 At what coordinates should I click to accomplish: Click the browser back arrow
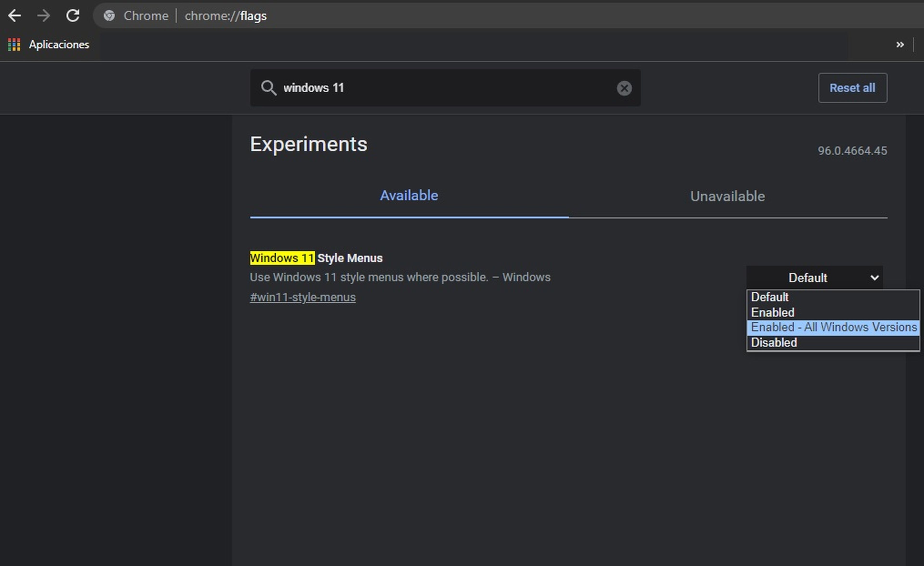15,16
